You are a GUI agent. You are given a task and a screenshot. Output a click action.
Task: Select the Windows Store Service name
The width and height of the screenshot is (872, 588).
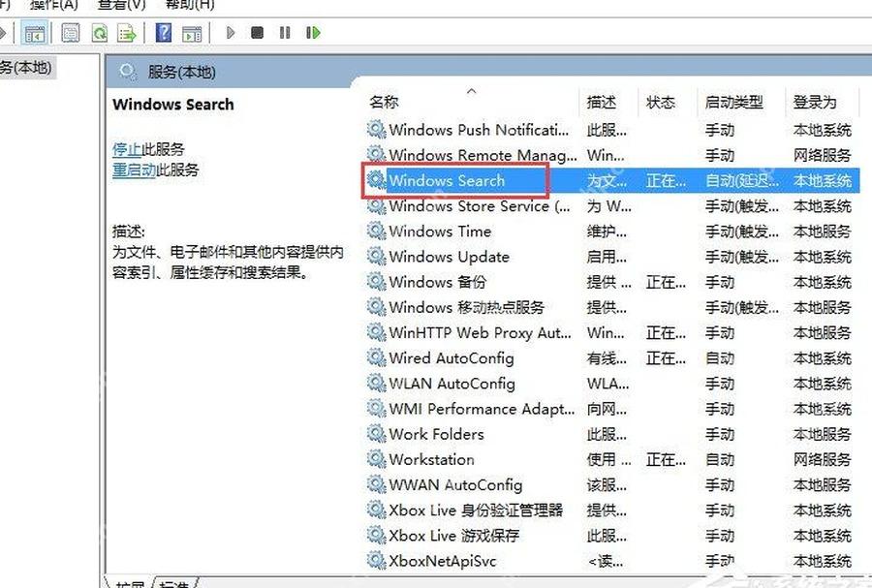480,205
